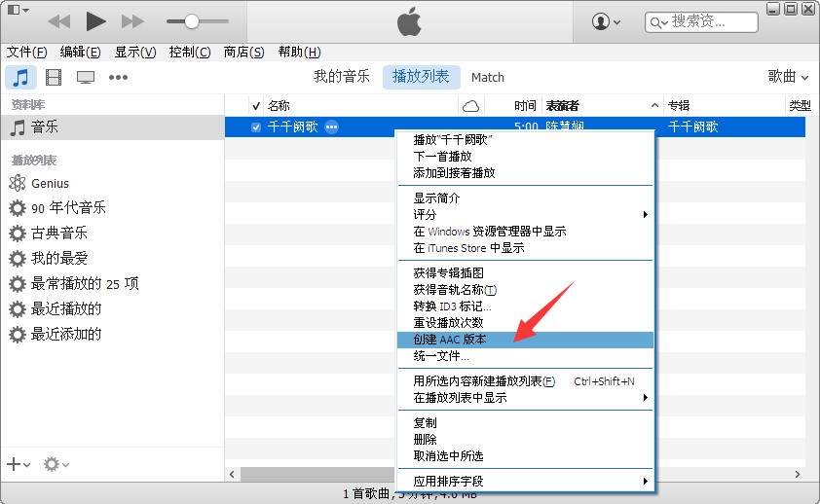Image resolution: width=820 pixels, height=504 pixels.
Task: Open the 帮助(H) menu
Action: click(299, 53)
